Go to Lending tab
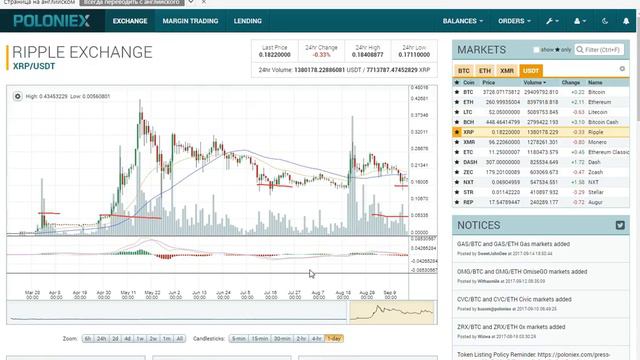 tap(247, 21)
